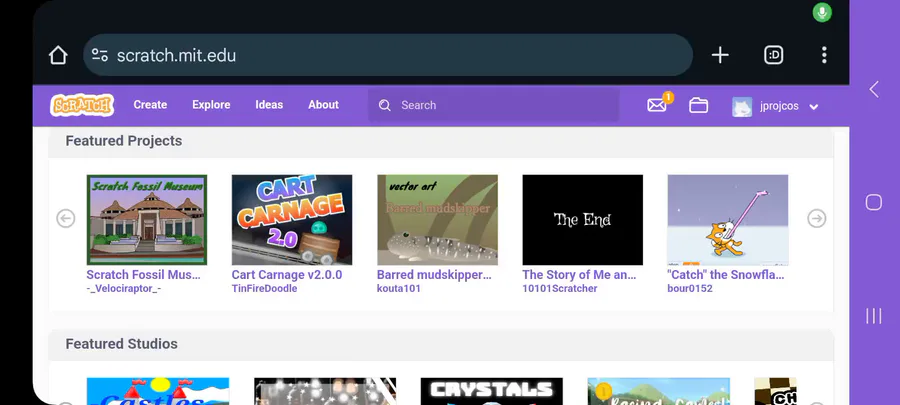Open The Story of Me project title link
The width and height of the screenshot is (900, 405).
point(579,275)
